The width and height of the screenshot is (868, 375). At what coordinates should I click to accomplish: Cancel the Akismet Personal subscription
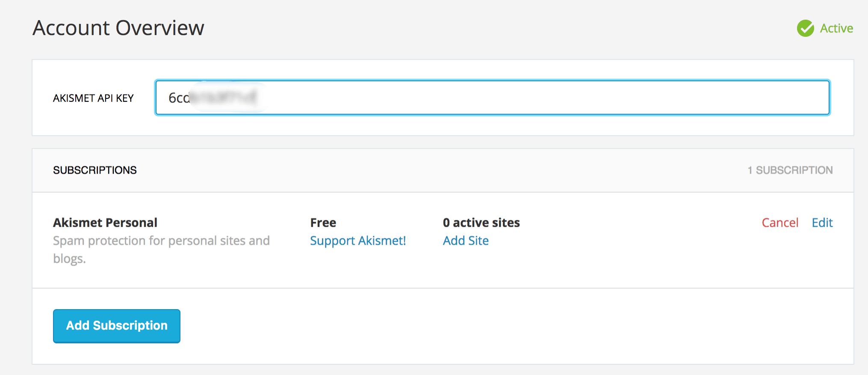780,223
